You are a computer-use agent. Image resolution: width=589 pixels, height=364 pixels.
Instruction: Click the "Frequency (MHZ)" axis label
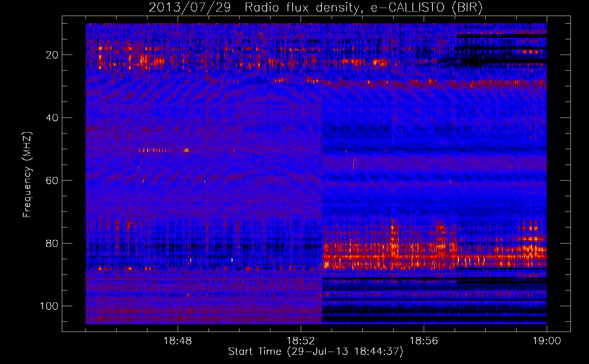click(x=27, y=175)
